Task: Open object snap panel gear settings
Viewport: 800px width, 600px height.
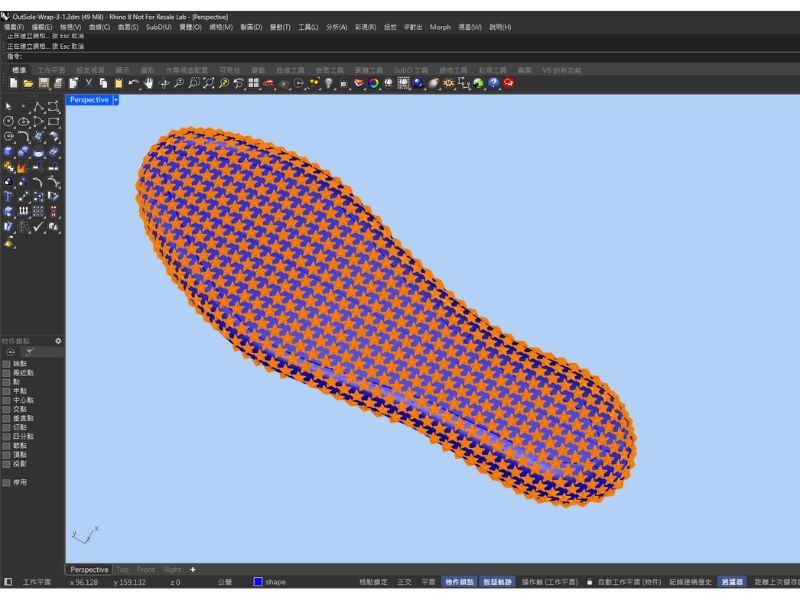Action: (x=58, y=341)
